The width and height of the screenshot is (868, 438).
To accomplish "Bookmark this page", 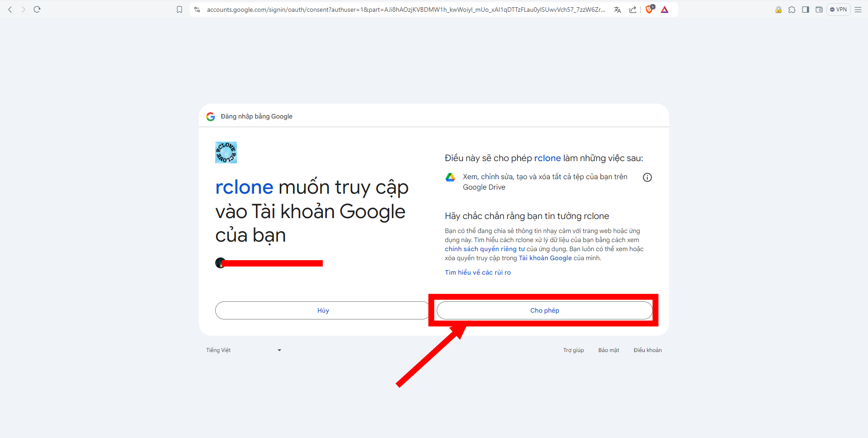I will pyautogui.click(x=179, y=10).
